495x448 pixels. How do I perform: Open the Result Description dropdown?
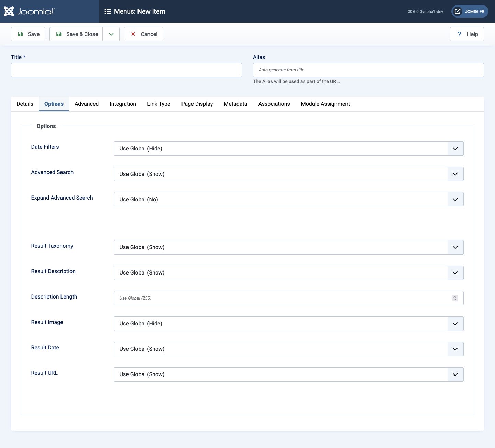pos(289,273)
